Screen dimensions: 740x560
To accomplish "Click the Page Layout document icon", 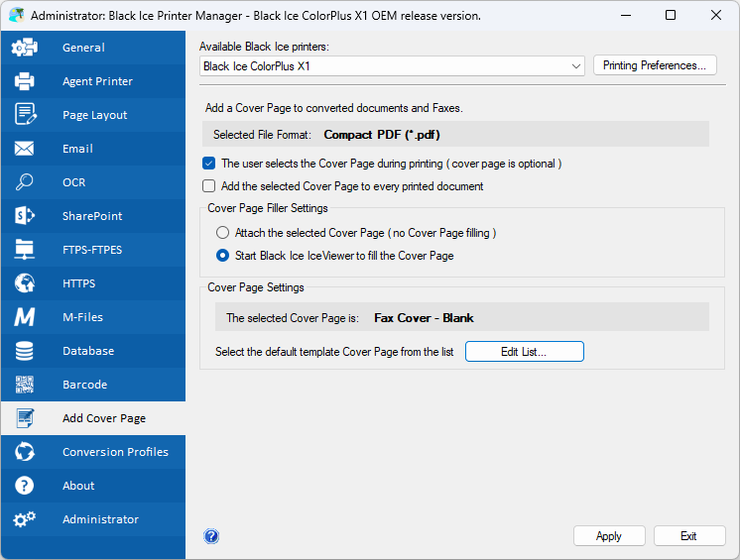I will pos(25,115).
